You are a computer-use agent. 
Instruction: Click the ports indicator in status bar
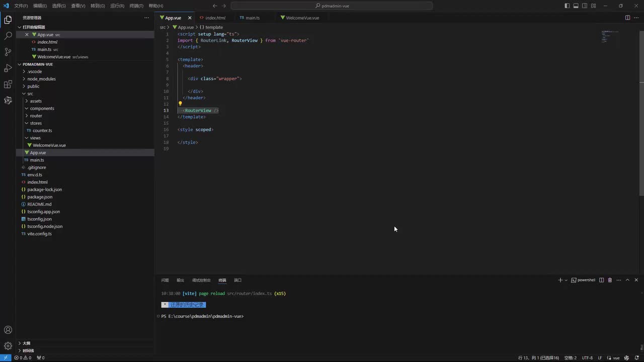pos(41,358)
